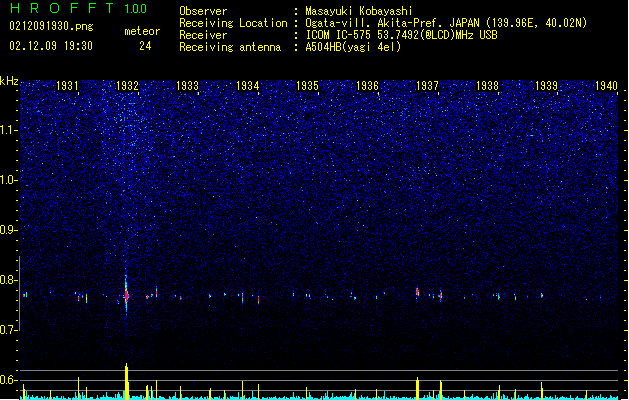Click the 0.6 kHz frequency label
Image resolution: width=629 pixels, height=400 pixels.
click(x=9, y=380)
